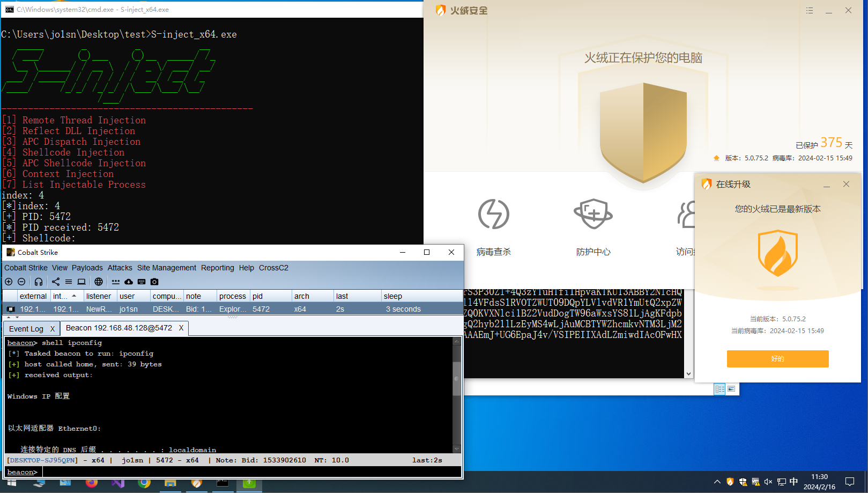Connect to a team server via plus icon

coord(9,282)
